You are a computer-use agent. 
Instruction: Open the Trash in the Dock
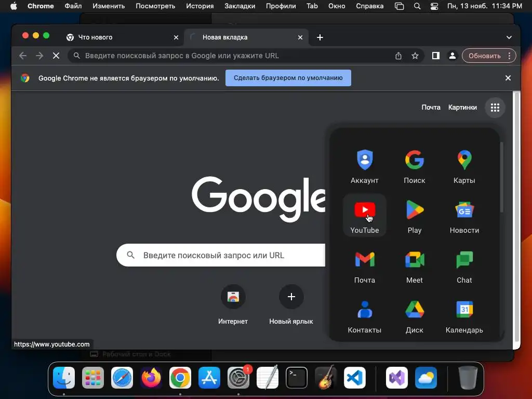[468, 378]
